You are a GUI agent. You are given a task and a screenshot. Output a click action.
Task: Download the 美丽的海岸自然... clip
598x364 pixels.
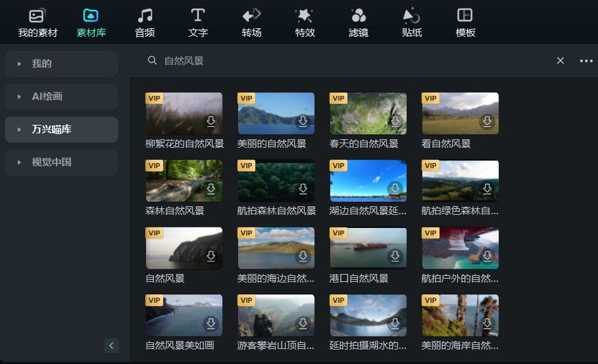pyautogui.click(x=487, y=324)
